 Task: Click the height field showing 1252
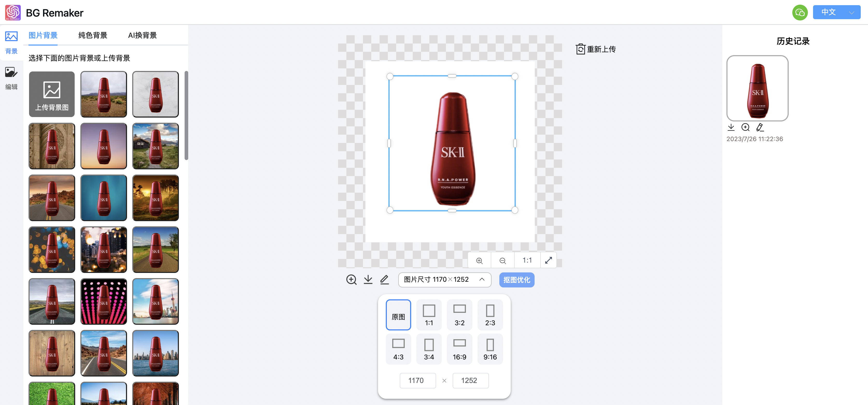(x=470, y=380)
